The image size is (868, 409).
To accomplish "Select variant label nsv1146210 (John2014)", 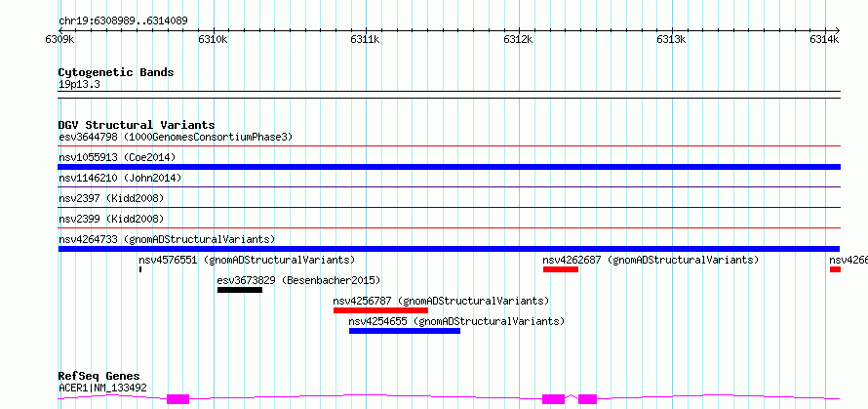I will (x=120, y=178).
